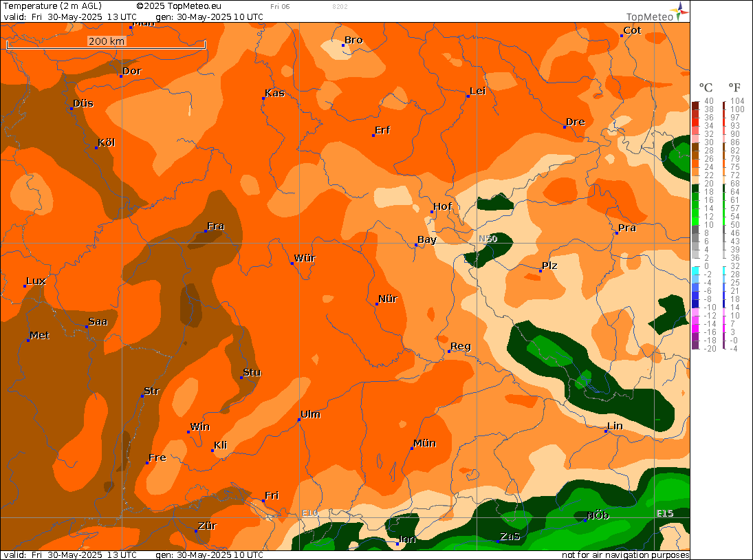Image resolution: width=753 pixels, height=560 pixels.
Task: Click the "Wür" city label
Action: pyautogui.click(x=305, y=258)
